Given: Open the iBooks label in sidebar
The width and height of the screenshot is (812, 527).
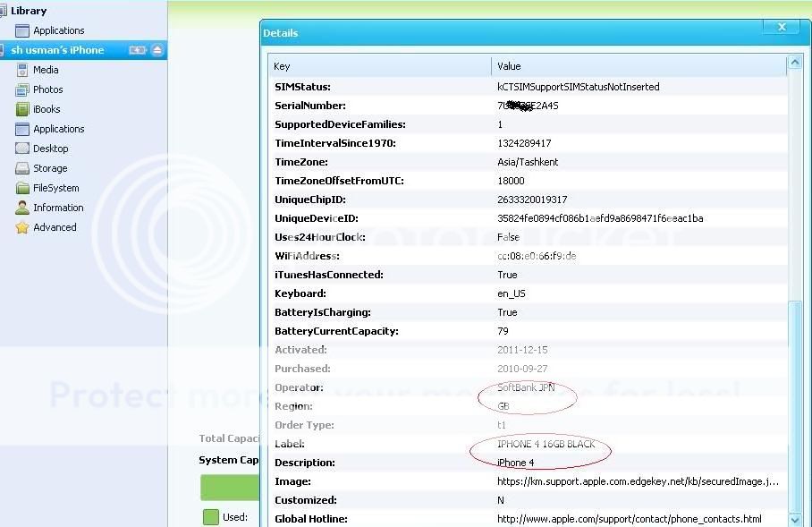Looking at the screenshot, I should click(x=47, y=109).
